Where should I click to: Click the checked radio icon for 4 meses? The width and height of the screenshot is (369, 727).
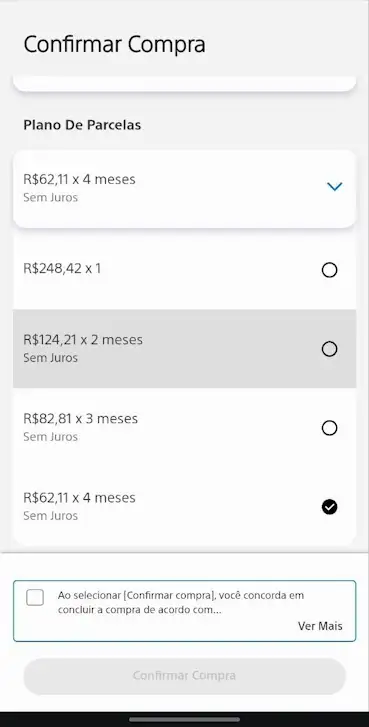(x=329, y=507)
